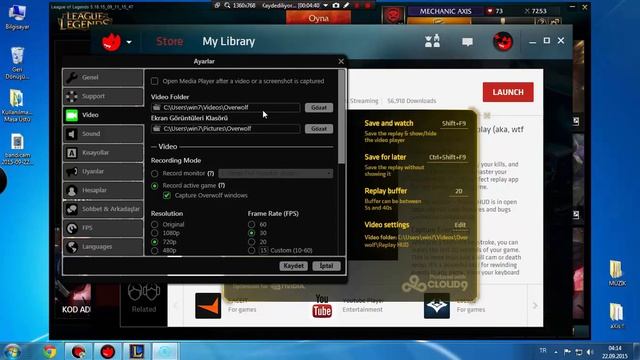Open the Support settings category
This screenshot has height=360, width=640.
[x=103, y=96]
